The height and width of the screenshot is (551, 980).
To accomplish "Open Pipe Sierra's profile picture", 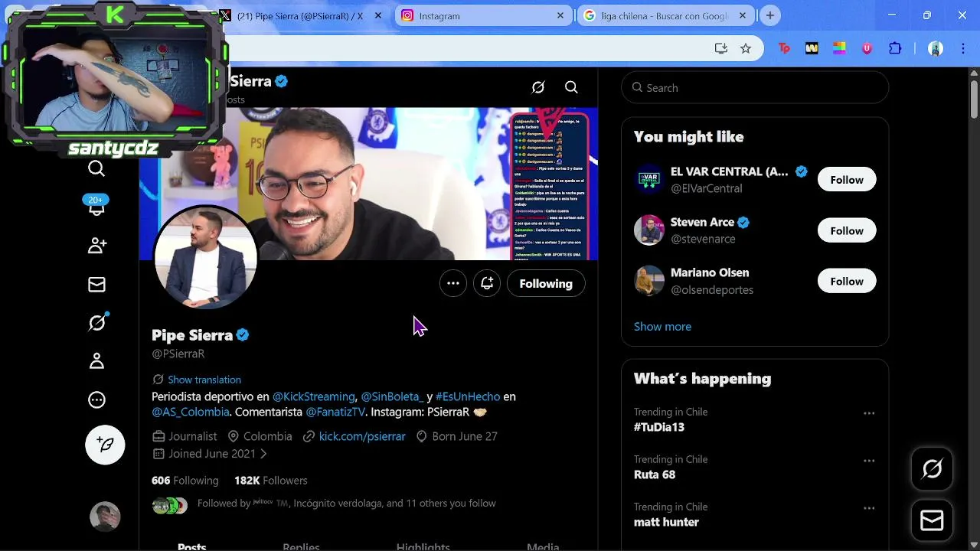I will pos(205,258).
